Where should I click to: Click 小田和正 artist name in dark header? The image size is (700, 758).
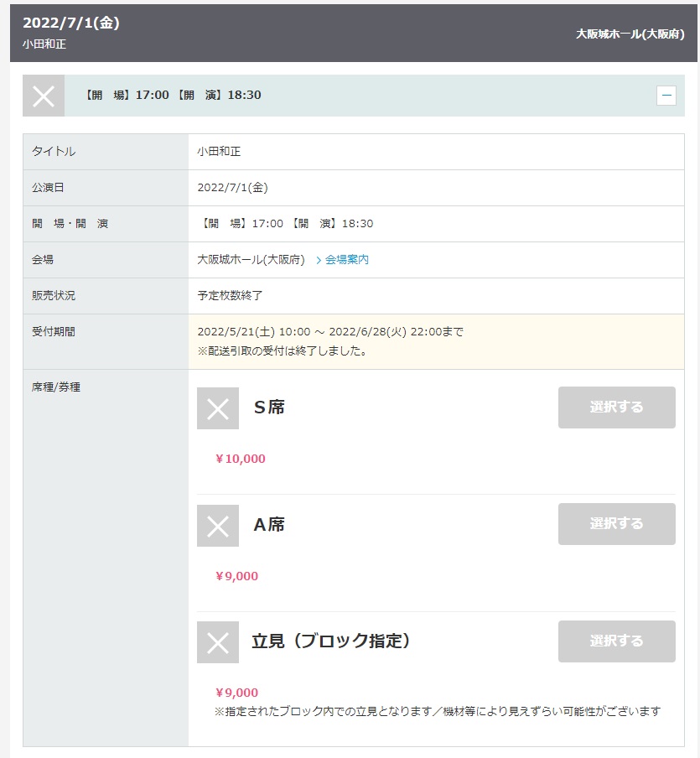[44, 44]
